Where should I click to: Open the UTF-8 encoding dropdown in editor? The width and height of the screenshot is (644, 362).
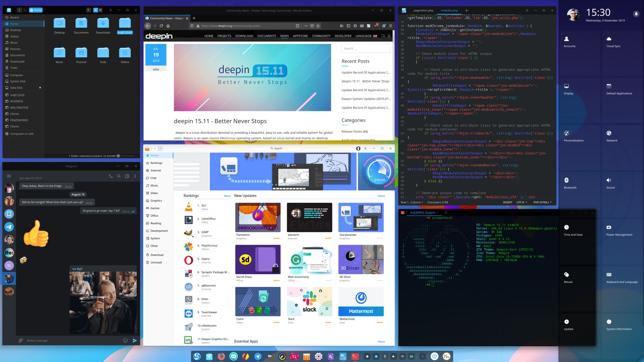(x=522, y=202)
